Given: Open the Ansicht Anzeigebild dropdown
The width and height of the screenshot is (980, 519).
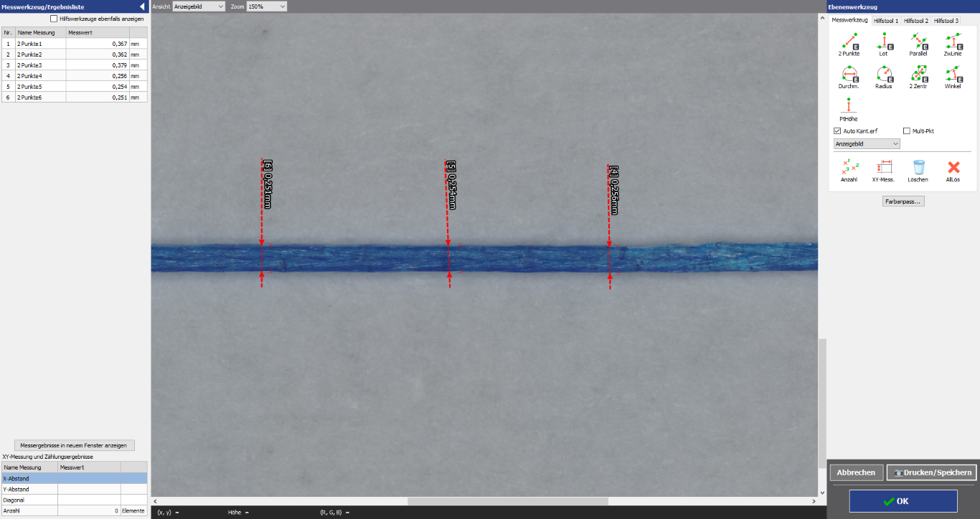Looking at the screenshot, I should (x=199, y=6).
